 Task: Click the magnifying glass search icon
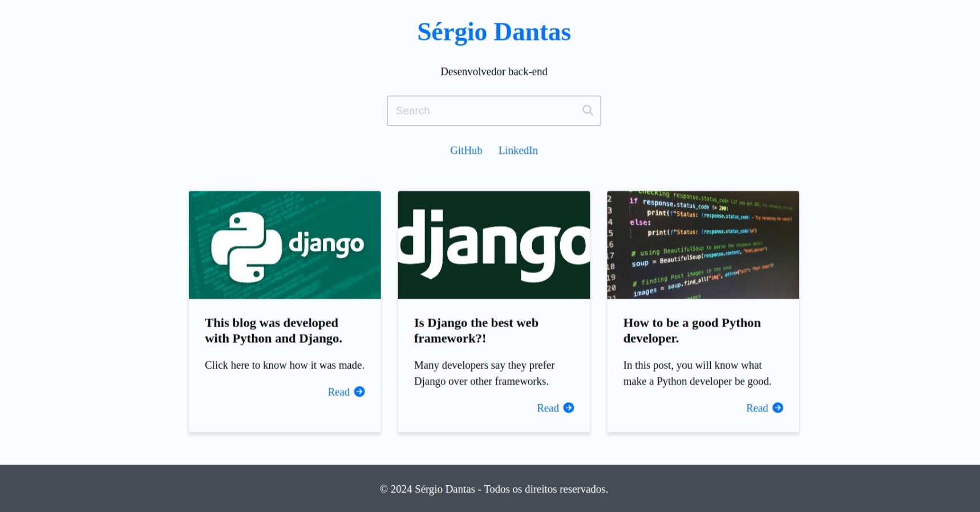pyautogui.click(x=588, y=110)
